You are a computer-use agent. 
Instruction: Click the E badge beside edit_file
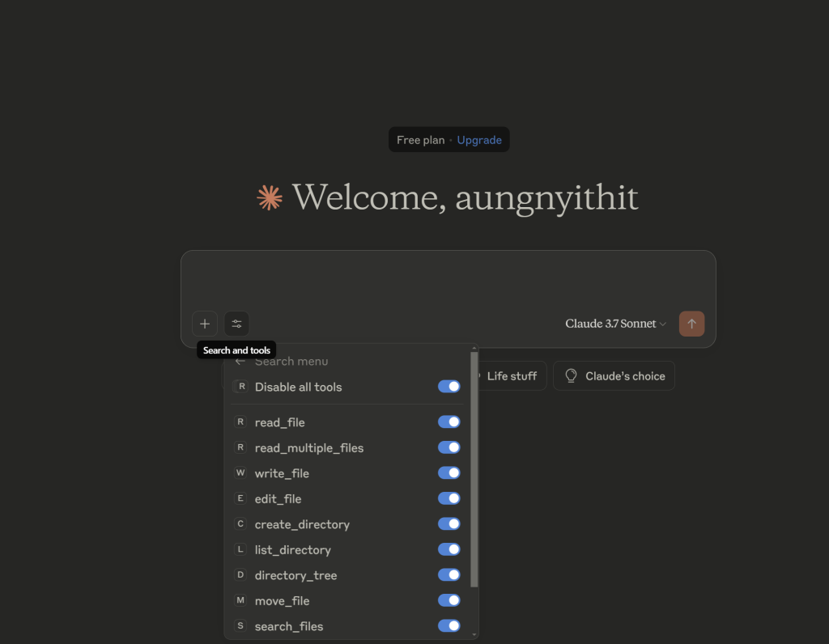click(x=240, y=498)
